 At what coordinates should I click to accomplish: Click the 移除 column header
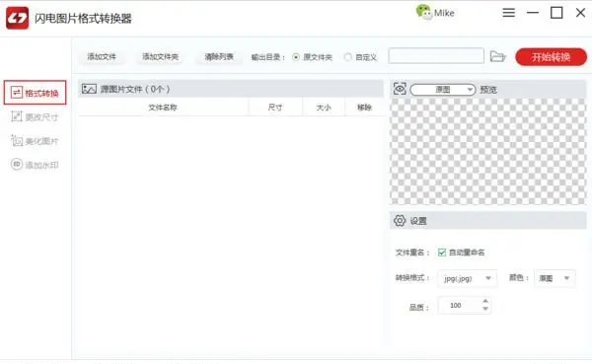(x=364, y=108)
